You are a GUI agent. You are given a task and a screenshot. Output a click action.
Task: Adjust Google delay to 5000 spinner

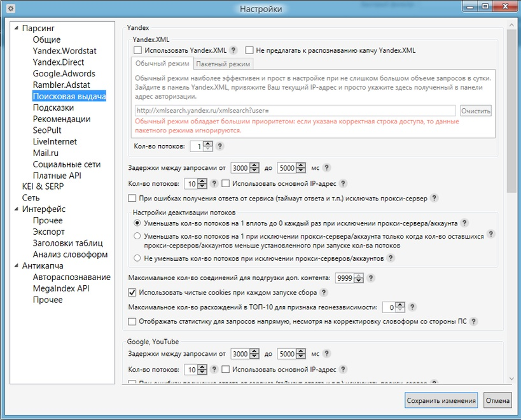[x=301, y=354]
